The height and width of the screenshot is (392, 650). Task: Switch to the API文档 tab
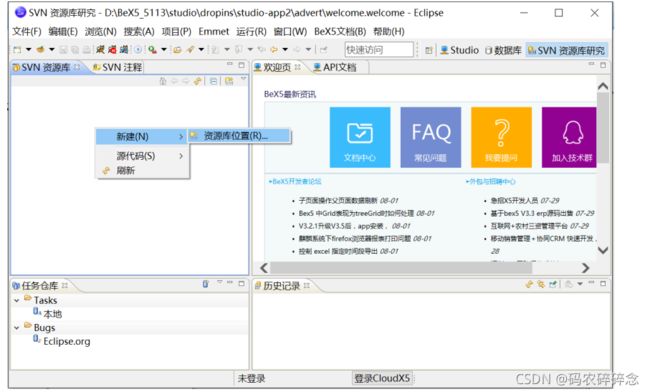(335, 67)
